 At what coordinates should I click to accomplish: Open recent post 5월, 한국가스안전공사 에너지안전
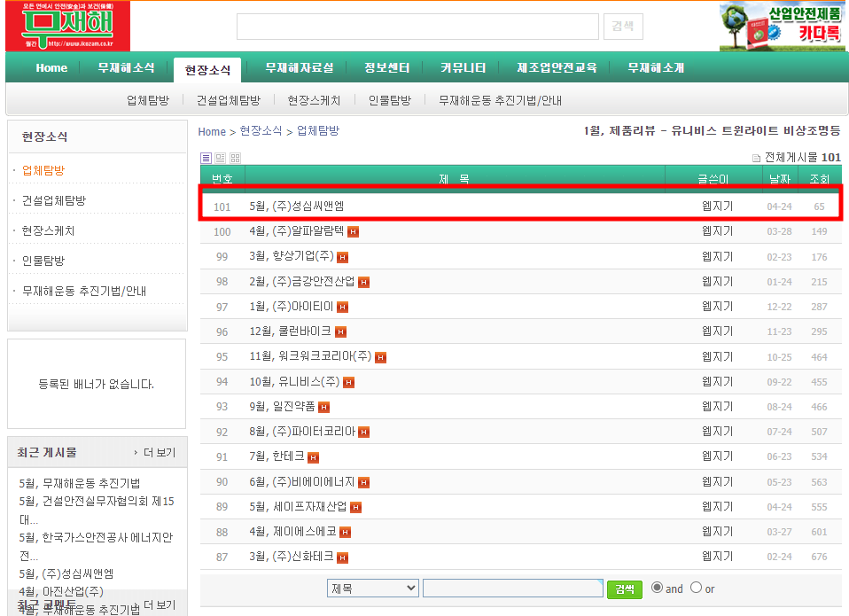coord(96,546)
